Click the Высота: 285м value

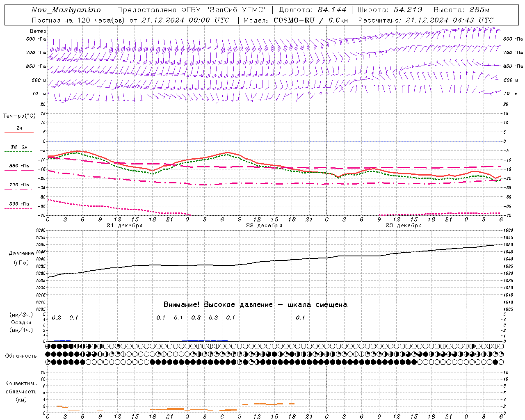pyautogui.click(x=461, y=10)
